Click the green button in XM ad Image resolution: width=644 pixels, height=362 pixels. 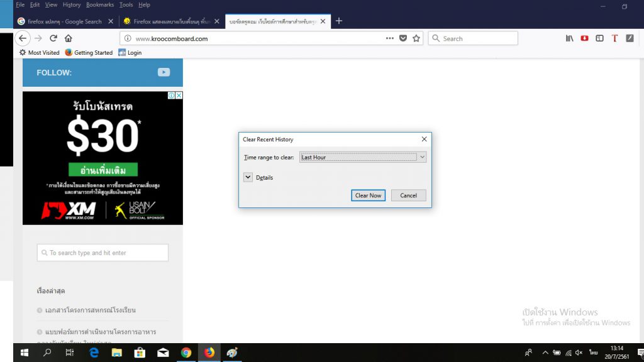103,170
